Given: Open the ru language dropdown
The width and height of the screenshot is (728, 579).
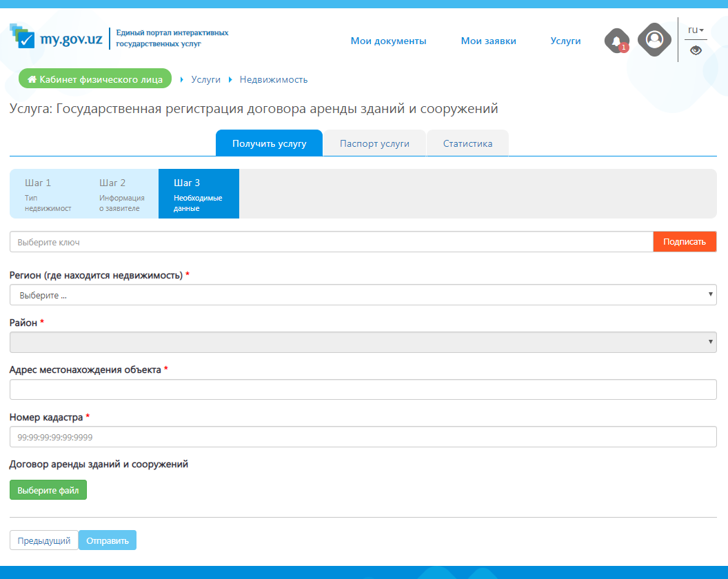Looking at the screenshot, I should pyautogui.click(x=696, y=30).
